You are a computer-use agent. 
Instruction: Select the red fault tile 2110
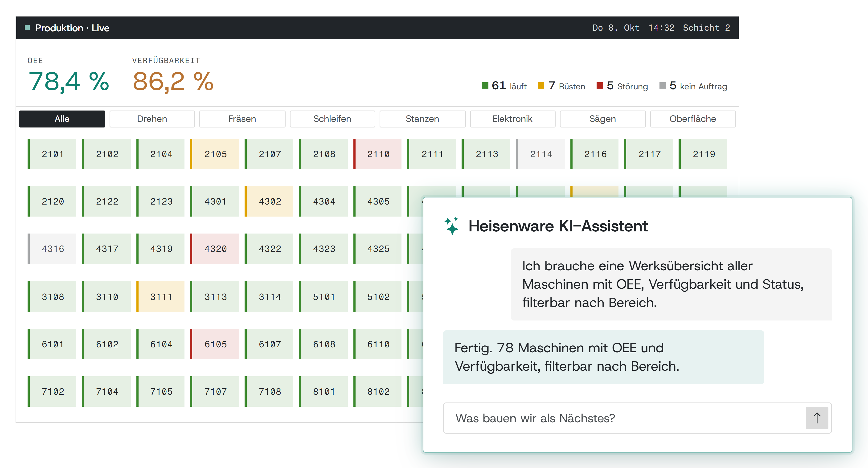tap(377, 154)
